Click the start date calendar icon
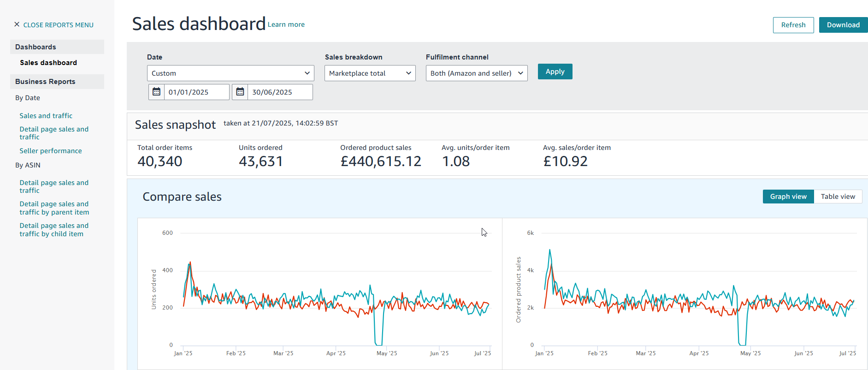Image resolution: width=868 pixels, height=370 pixels. (156, 92)
